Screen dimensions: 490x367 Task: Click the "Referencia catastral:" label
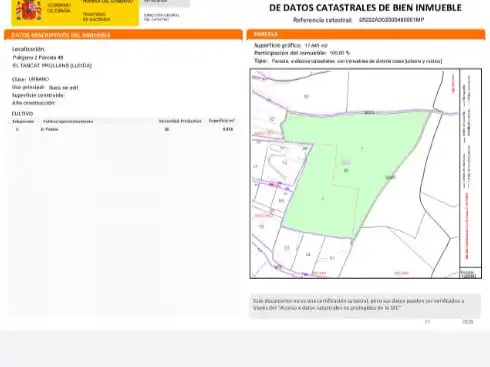point(322,20)
